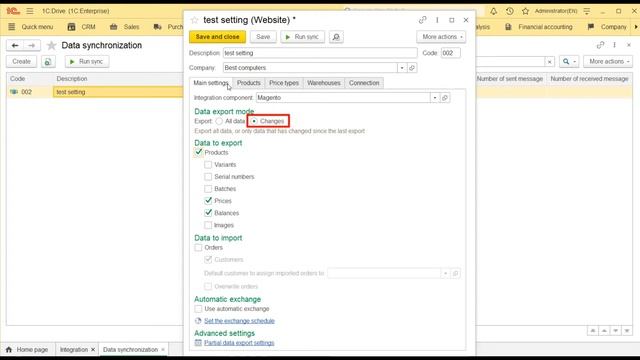
Task: Navigate forward in Data synchronization
Action: pyautogui.click(x=31, y=45)
